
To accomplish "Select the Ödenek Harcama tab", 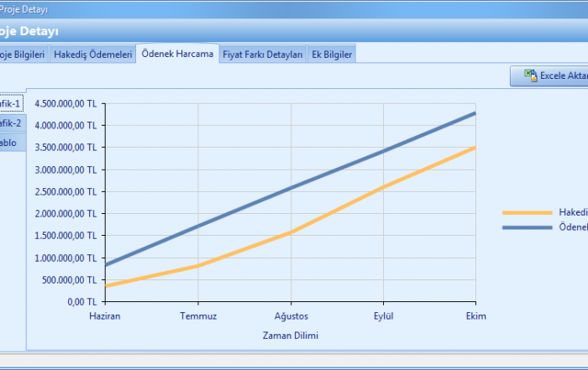I will (x=176, y=54).
